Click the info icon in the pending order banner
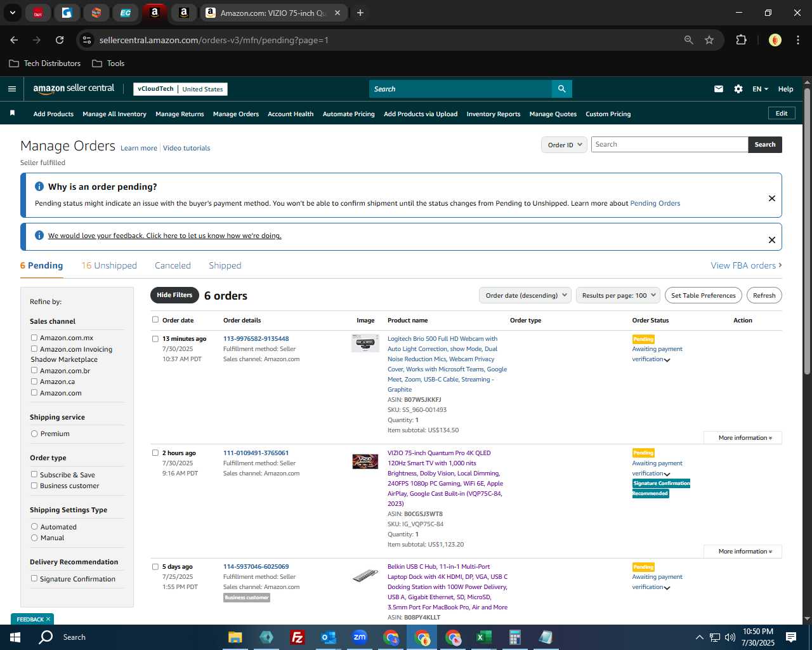 pyautogui.click(x=39, y=187)
